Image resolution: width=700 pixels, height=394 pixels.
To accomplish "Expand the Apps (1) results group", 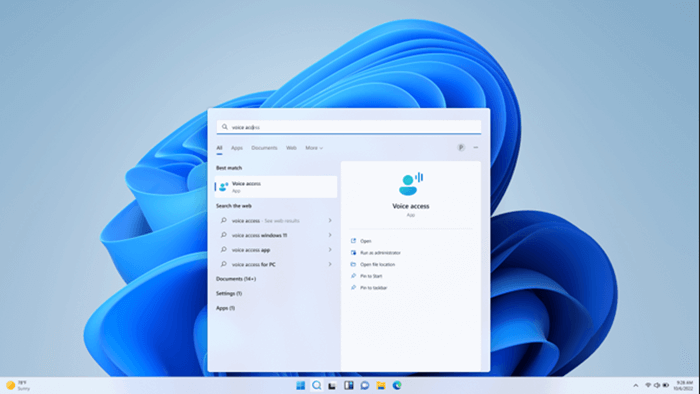I will click(x=225, y=308).
